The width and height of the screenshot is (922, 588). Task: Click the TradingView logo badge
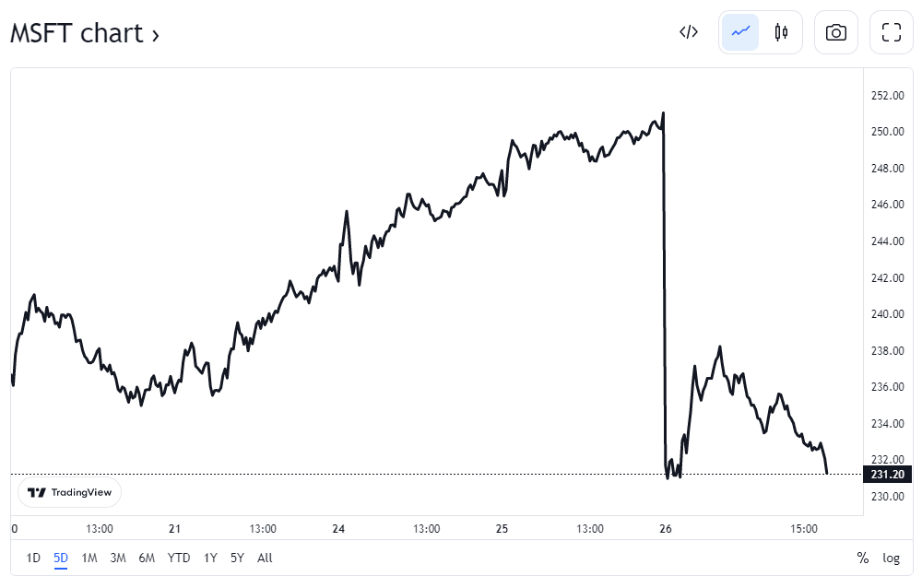(70, 492)
